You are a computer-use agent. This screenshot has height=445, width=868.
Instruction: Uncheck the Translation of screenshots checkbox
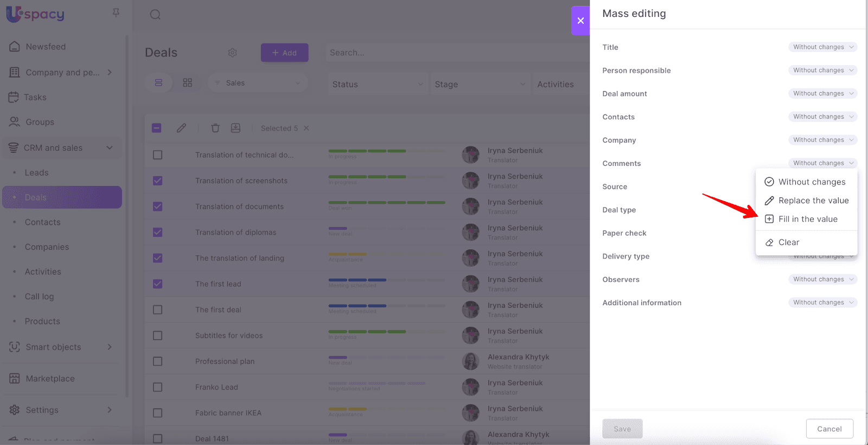(x=158, y=180)
